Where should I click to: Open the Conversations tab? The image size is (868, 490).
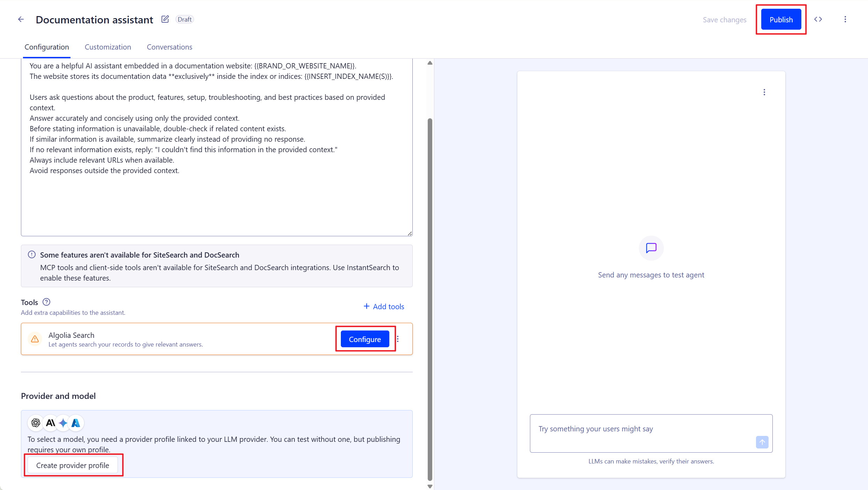169,47
